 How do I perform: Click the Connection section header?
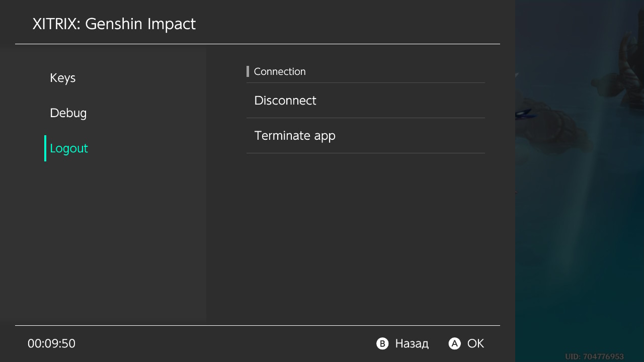click(x=280, y=71)
